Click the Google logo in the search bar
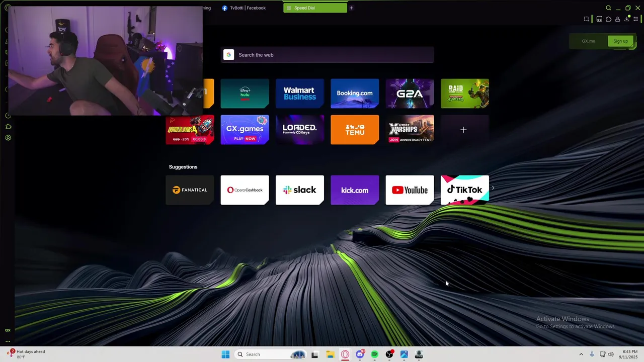This screenshot has height=362, width=644. pyautogui.click(x=229, y=55)
